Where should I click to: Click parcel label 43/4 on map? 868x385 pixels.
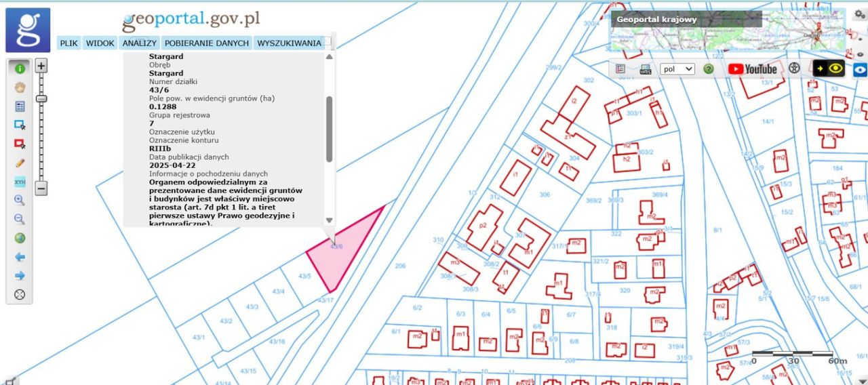(278, 291)
